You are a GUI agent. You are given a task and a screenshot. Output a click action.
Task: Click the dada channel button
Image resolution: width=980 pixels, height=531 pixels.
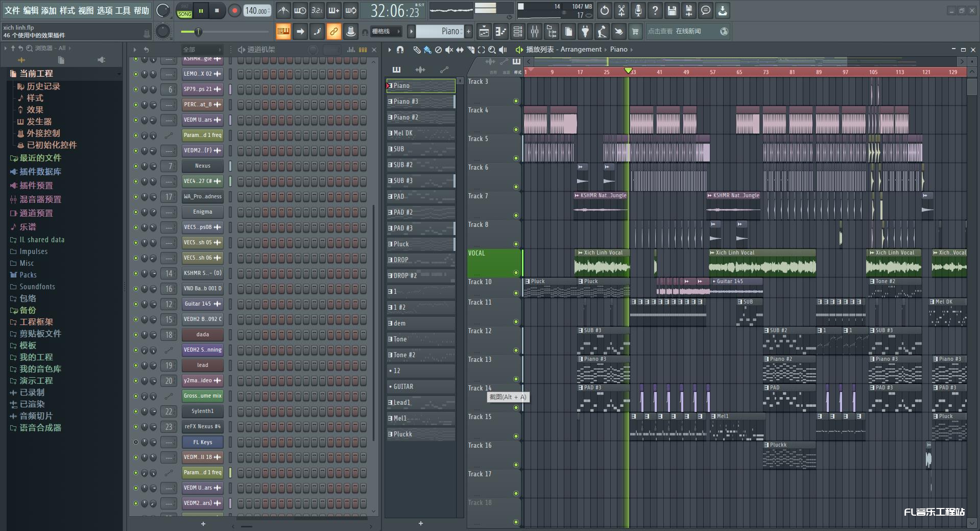pos(203,335)
